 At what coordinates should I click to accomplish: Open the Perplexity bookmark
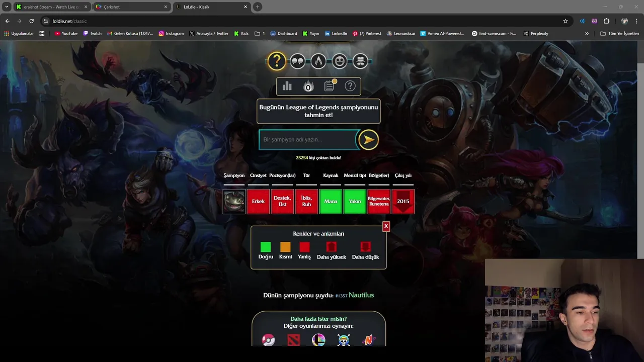coord(536,34)
